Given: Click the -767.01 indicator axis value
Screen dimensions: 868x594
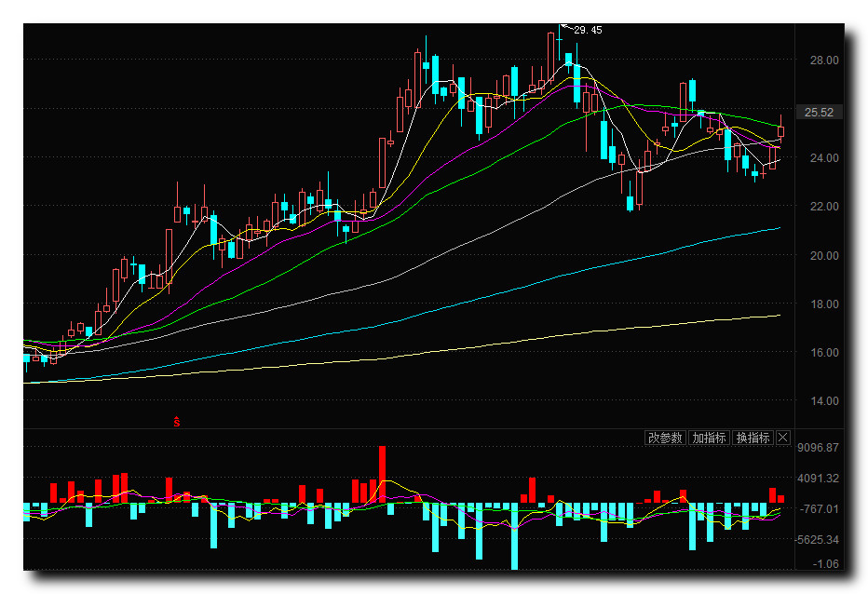Looking at the screenshot, I should [820, 508].
